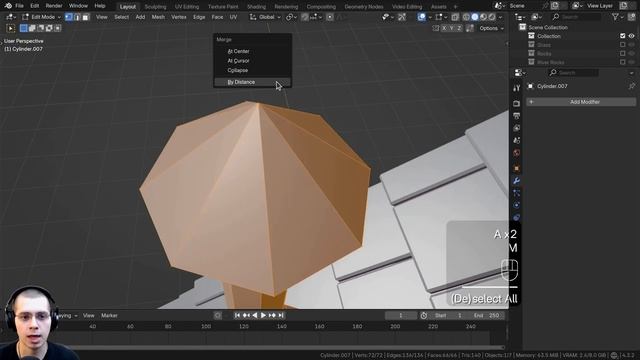Set selection mode to extend
This screenshot has width=640, height=360.
[32, 28]
